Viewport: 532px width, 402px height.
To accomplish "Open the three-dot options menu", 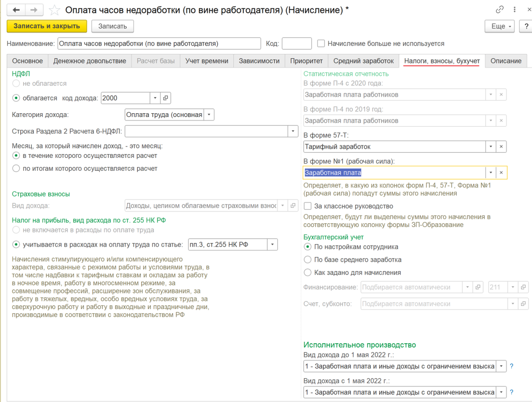I will [x=514, y=10].
